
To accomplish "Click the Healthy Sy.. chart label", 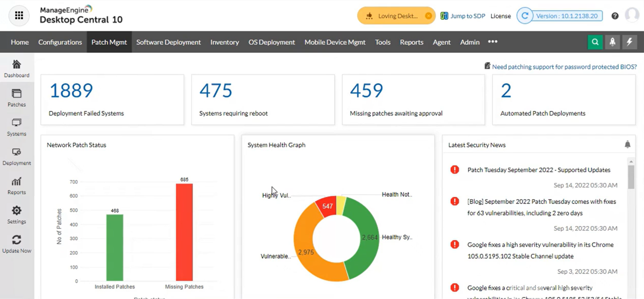I will (x=397, y=237).
